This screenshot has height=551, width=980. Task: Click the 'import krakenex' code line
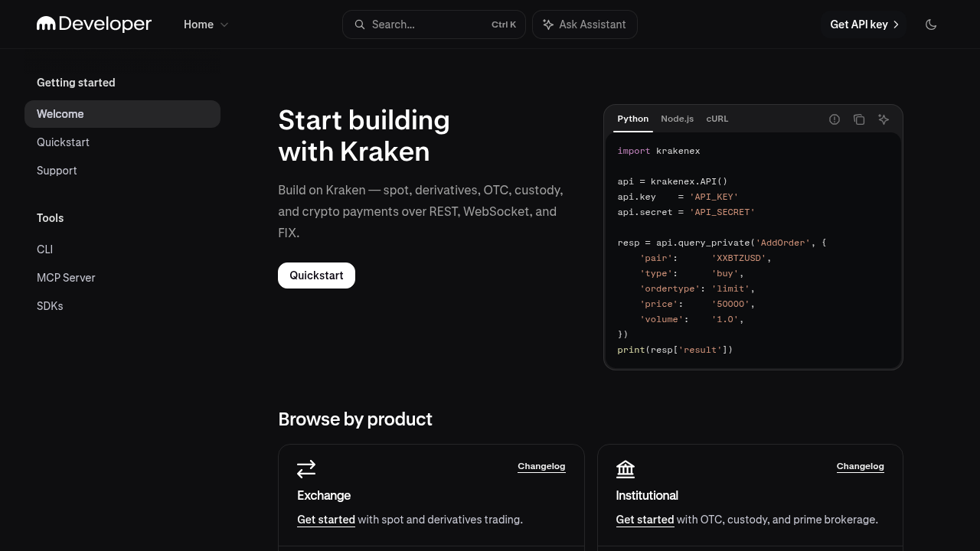[x=658, y=151]
